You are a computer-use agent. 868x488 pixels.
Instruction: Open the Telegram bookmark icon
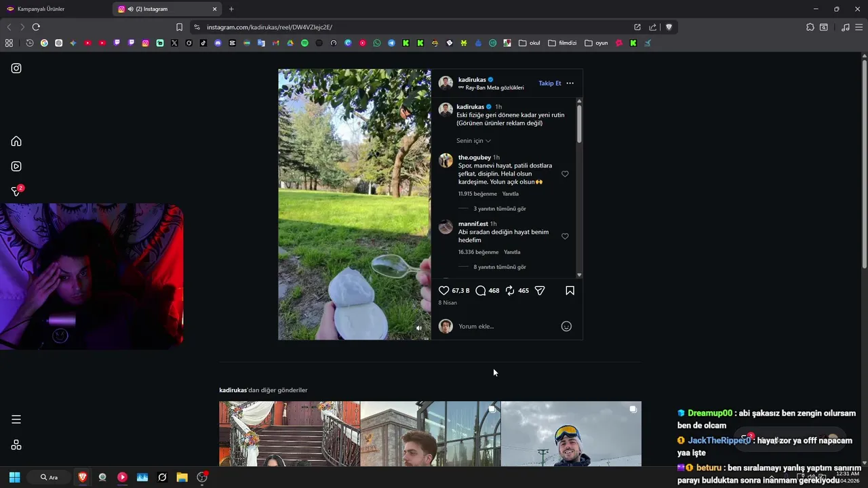(391, 43)
